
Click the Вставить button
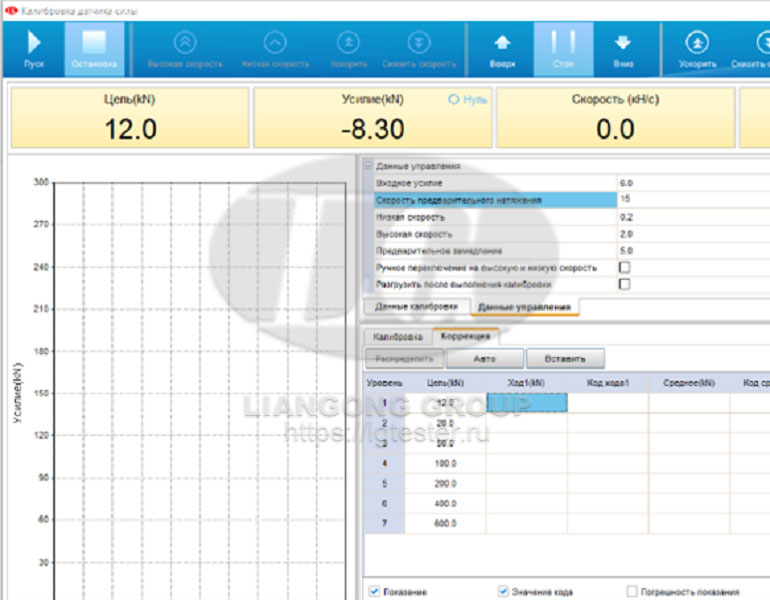pos(565,358)
